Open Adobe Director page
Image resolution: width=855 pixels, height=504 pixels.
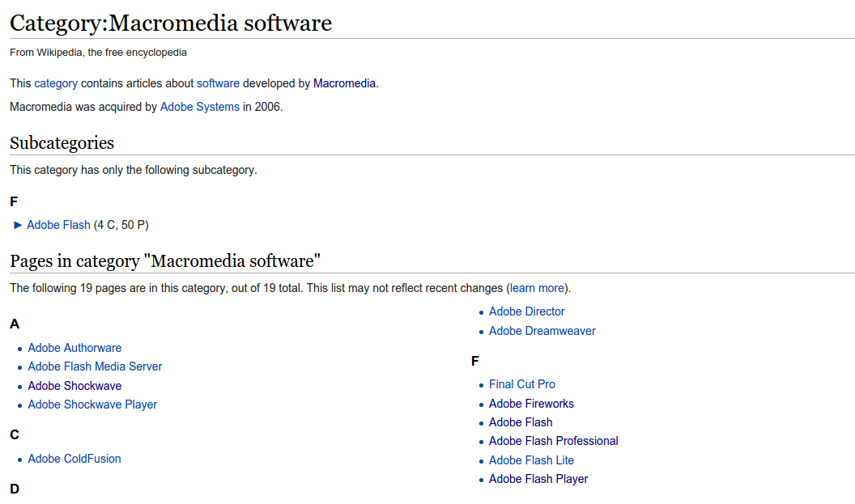[527, 311]
